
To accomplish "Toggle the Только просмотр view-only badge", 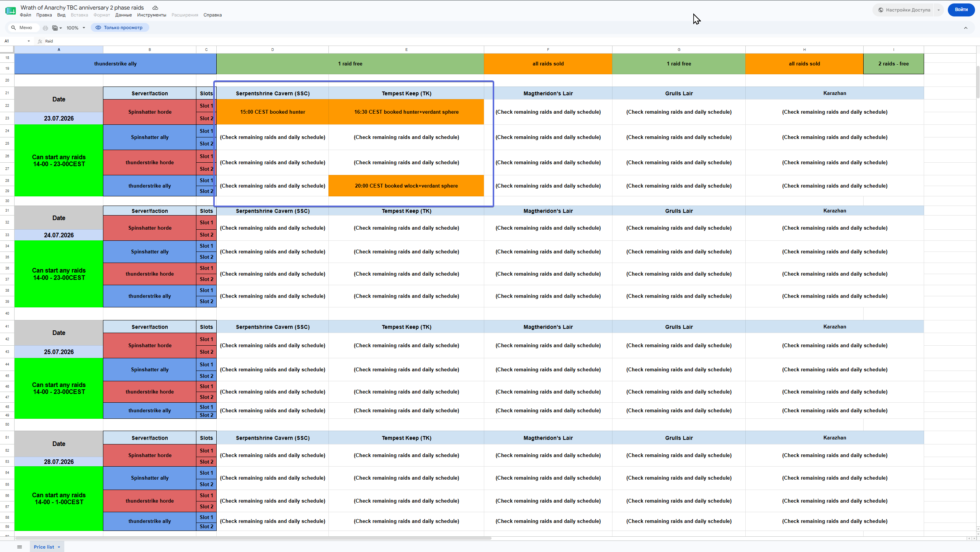I will (120, 28).
